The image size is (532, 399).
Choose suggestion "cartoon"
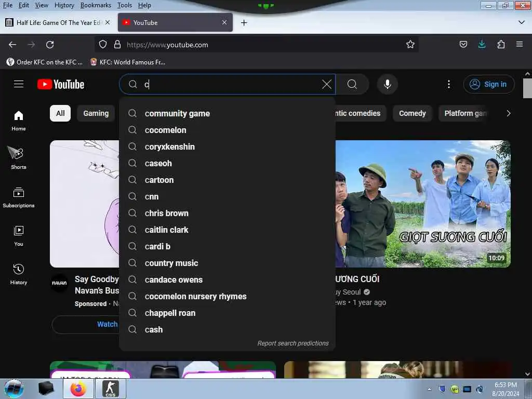coord(227,180)
